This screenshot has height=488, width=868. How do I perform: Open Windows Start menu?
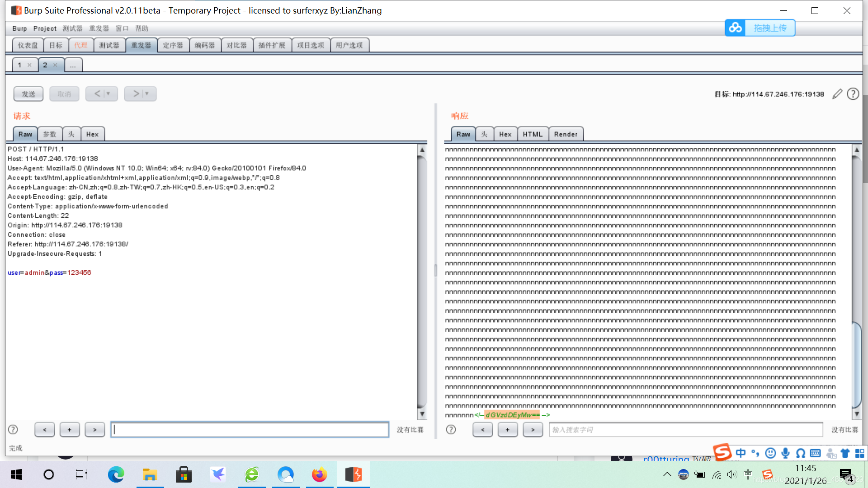point(16,474)
